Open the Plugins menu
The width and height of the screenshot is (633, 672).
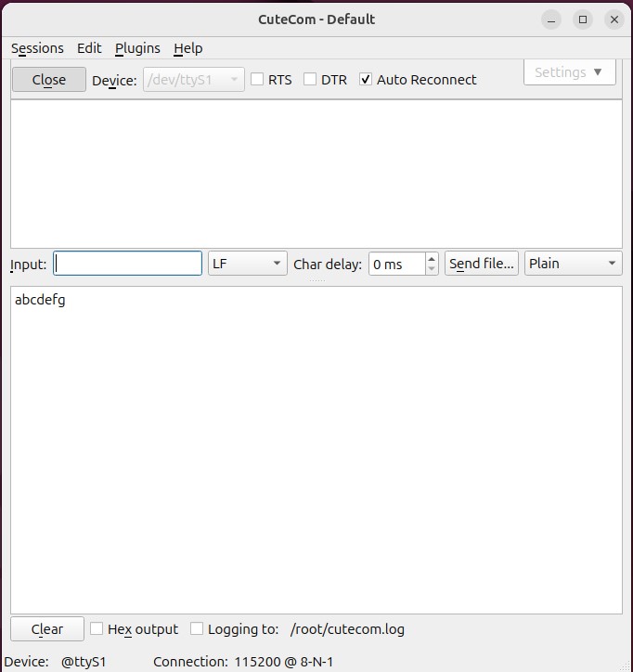(137, 48)
